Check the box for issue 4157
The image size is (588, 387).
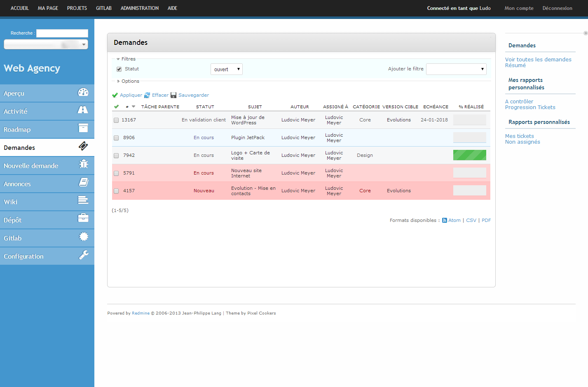[116, 191]
